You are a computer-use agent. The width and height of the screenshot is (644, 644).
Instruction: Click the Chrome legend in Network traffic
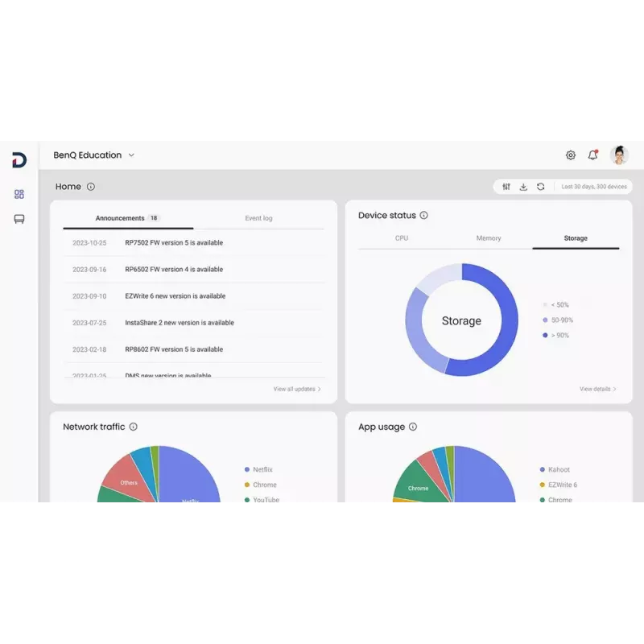(260, 485)
